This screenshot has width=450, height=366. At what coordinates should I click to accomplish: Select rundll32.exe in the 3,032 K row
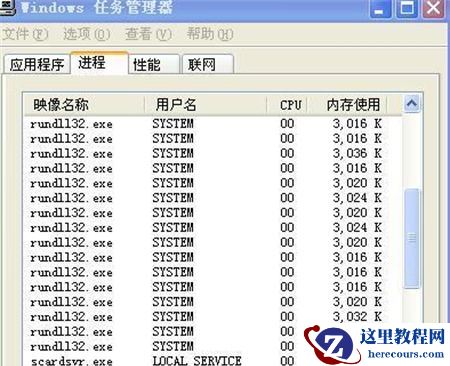click(x=71, y=316)
